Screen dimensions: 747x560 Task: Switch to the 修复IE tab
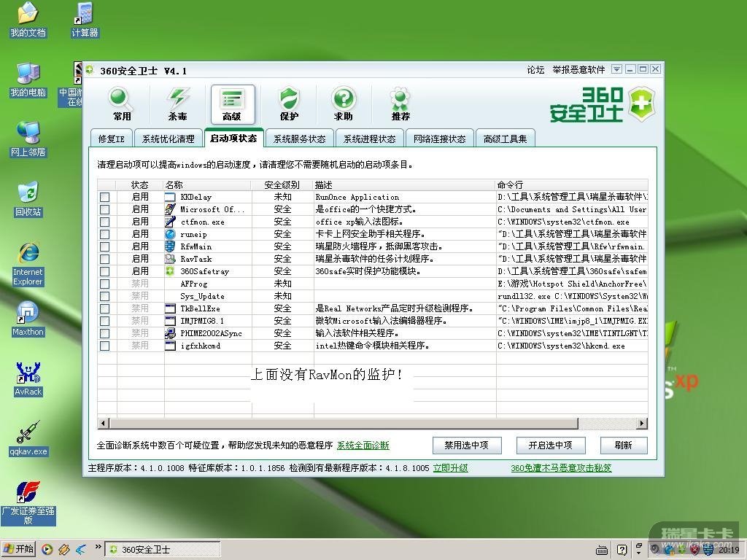(111, 139)
